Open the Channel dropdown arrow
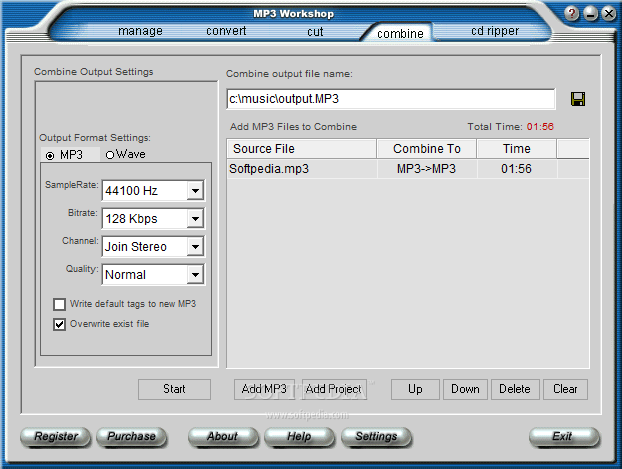Screen dimensions: 622x469 (195, 247)
